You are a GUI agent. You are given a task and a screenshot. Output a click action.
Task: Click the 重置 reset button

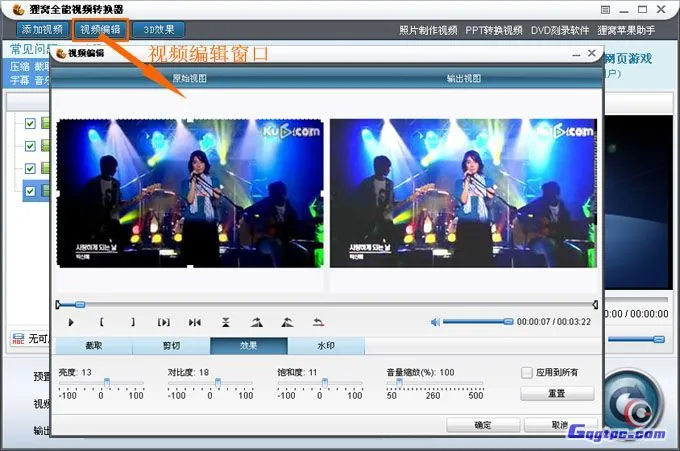(x=557, y=393)
